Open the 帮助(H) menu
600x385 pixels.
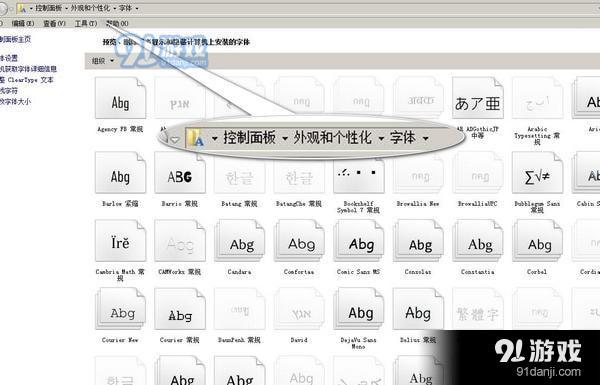click(117, 24)
